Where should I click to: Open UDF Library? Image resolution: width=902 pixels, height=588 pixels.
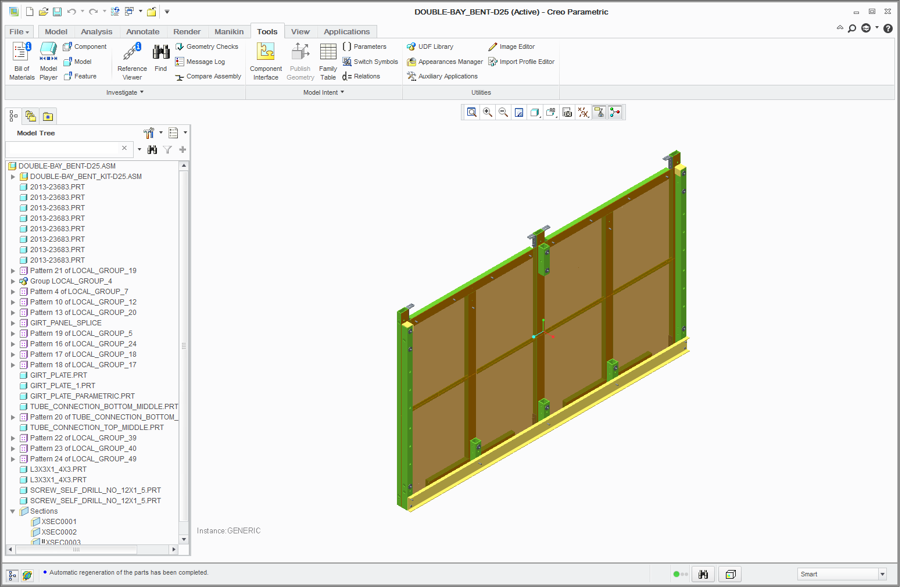coord(431,46)
